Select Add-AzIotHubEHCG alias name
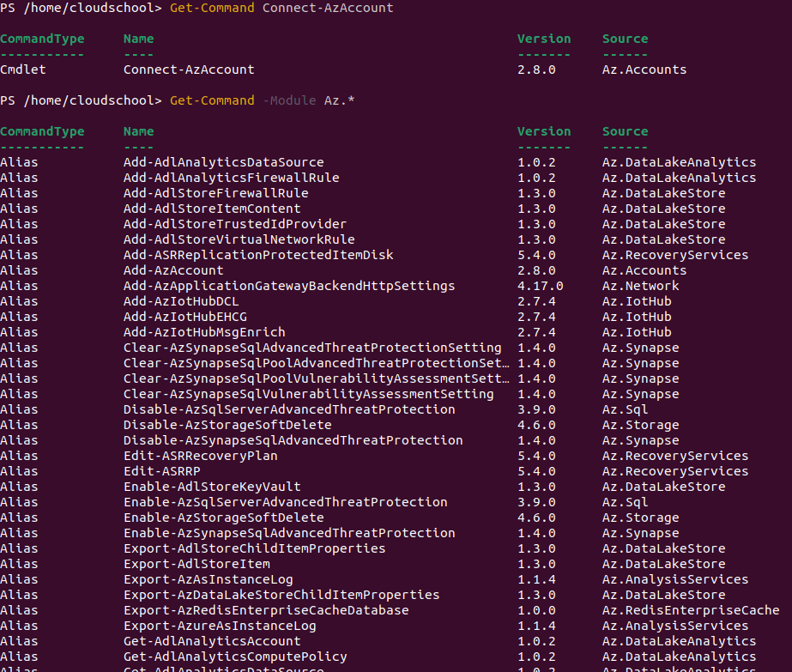This screenshot has height=672, width=792. click(x=185, y=317)
